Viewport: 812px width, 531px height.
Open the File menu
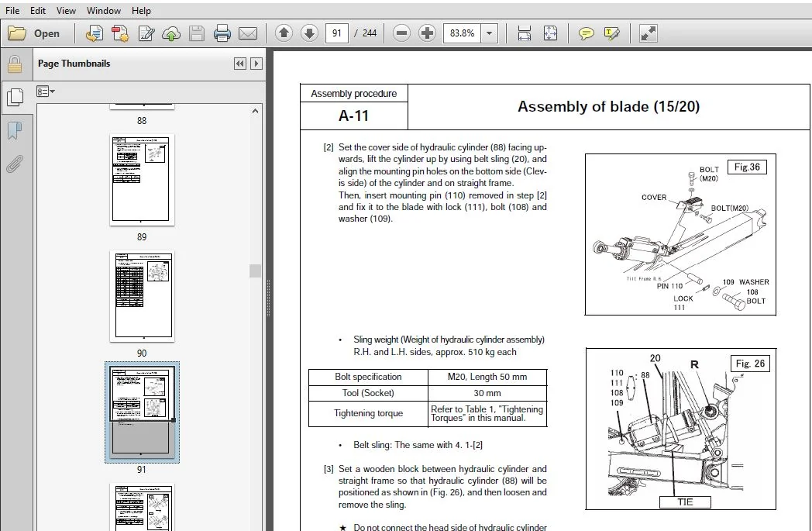pos(12,10)
